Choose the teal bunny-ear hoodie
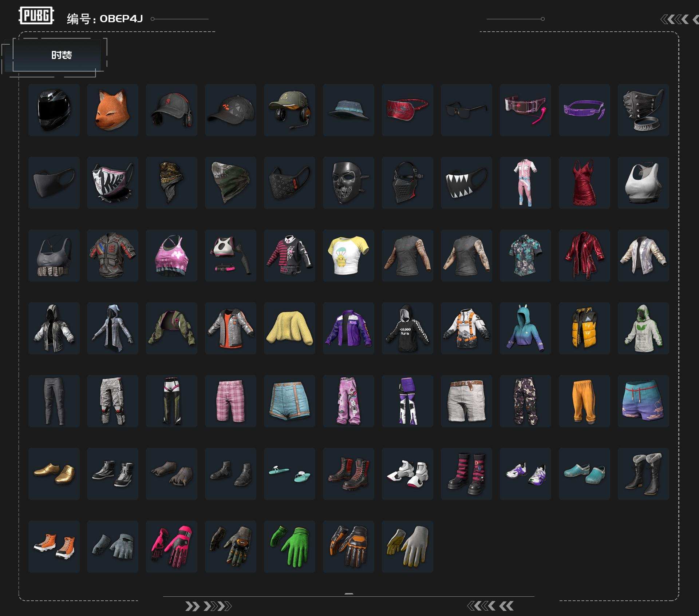This screenshot has height=616, width=699. click(525, 328)
